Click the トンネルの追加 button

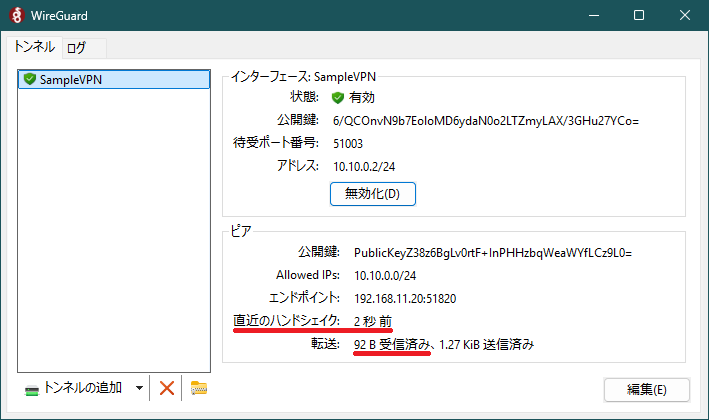74,388
